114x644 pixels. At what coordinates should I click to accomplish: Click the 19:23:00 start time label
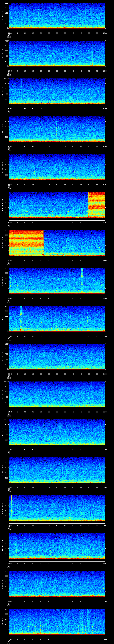pos(9,374)
